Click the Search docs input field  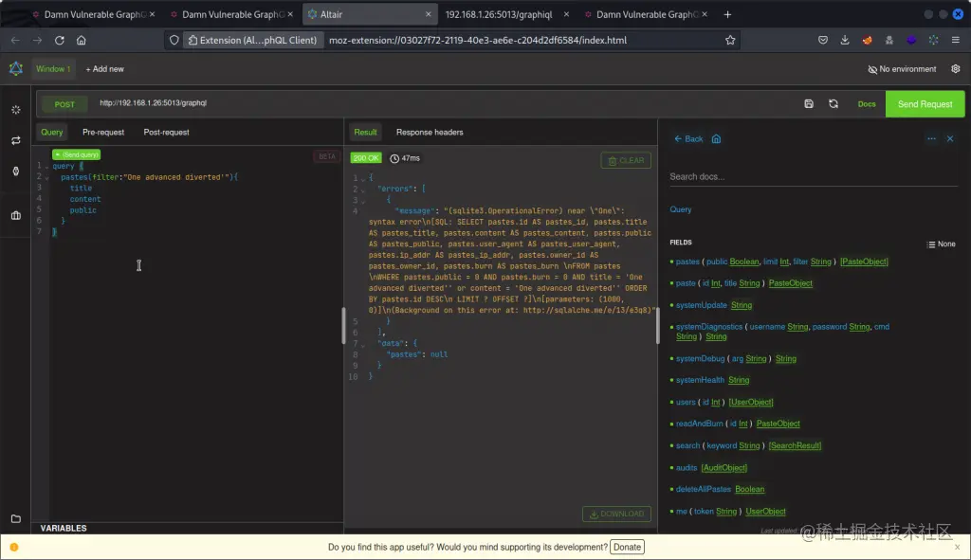point(814,176)
